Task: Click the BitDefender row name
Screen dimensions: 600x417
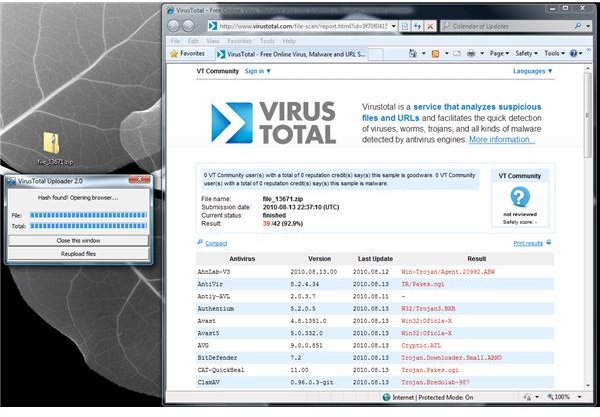Action: pyautogui.click(x=217, y=358)
